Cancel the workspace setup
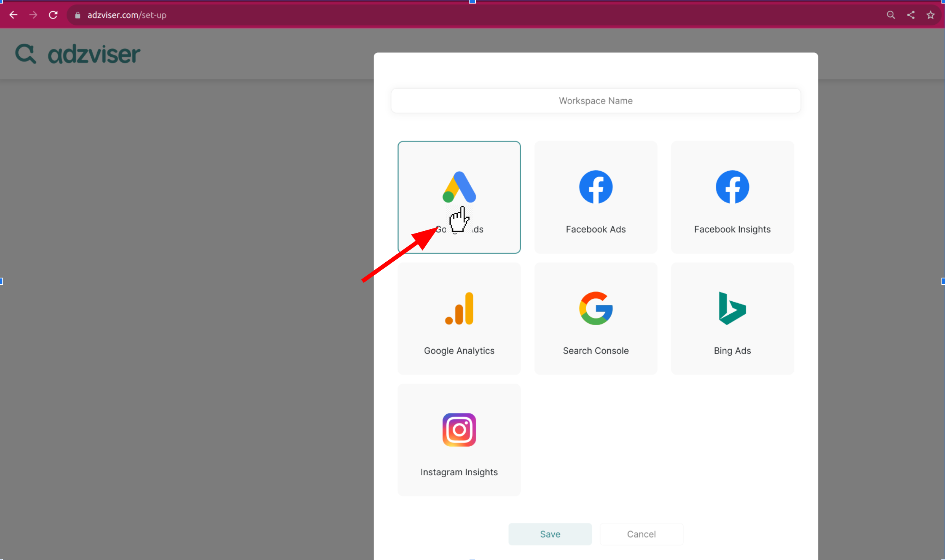The image size is (945, 560). coord(641,534)
